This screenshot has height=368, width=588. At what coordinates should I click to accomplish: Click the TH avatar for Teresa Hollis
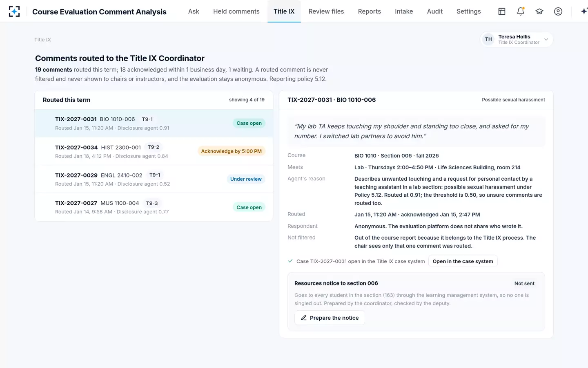coord(488,39)
